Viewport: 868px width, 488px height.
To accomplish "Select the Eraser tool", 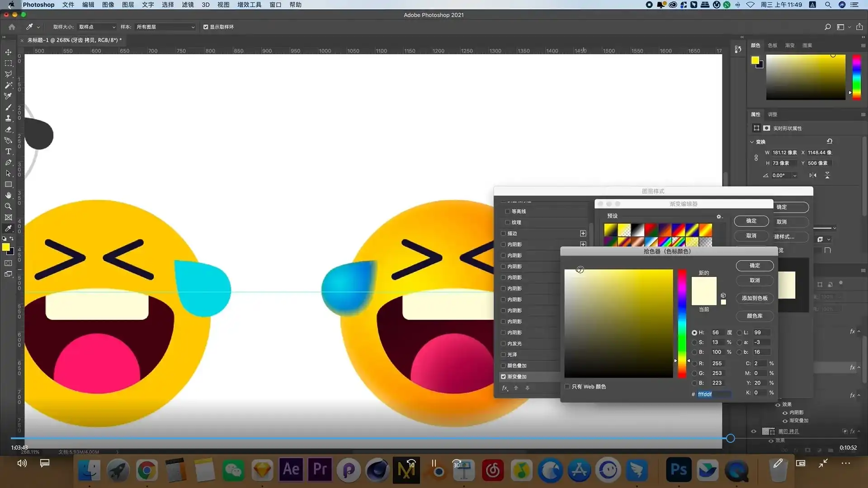I will pos(8,129).
